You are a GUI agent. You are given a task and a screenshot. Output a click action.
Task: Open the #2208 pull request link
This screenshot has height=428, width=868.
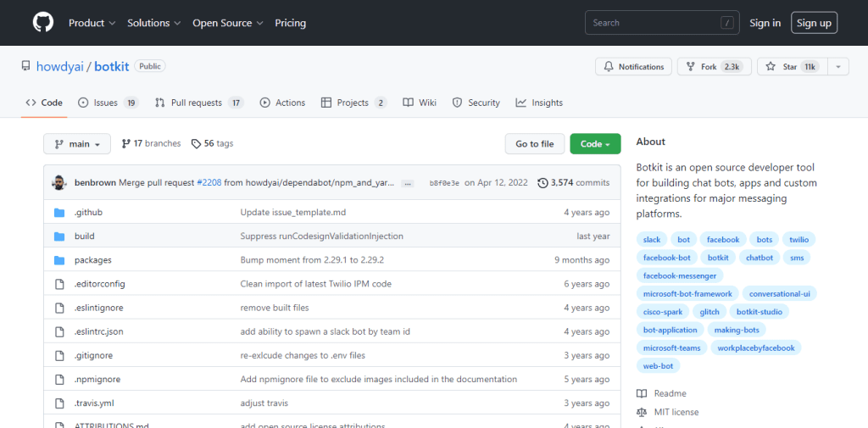click(209, 183)
